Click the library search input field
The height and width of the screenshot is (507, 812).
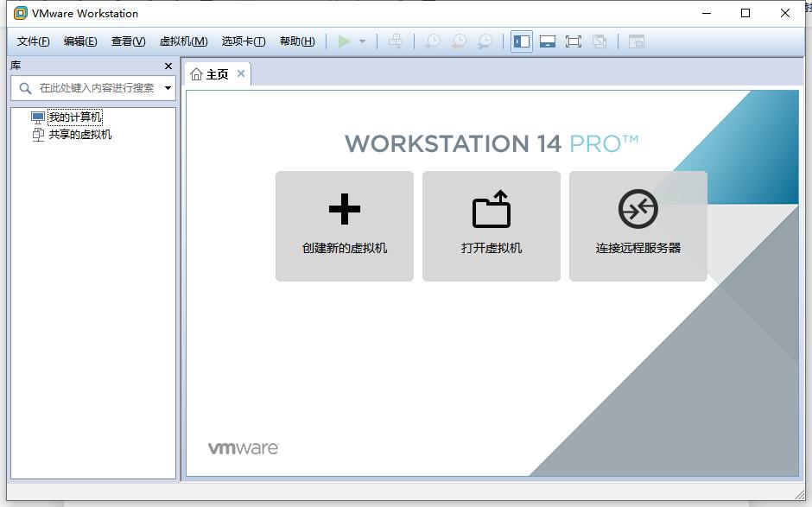(x=86, y=88)
